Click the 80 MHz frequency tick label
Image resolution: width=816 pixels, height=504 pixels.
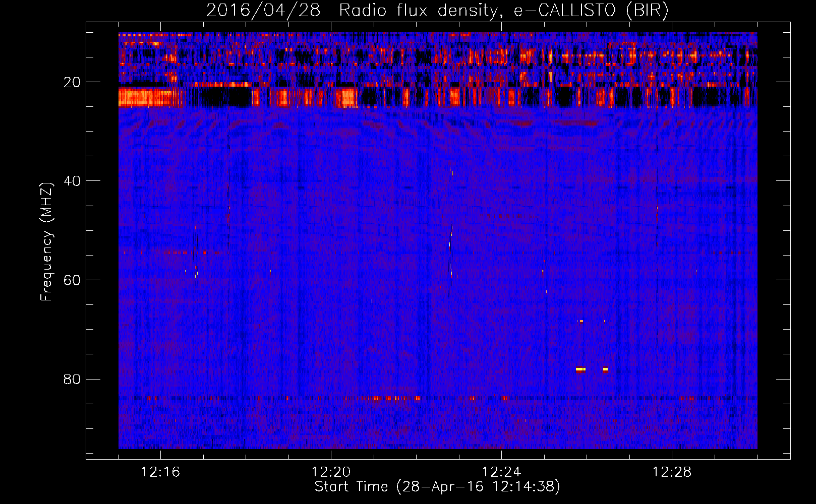(72, 380)
